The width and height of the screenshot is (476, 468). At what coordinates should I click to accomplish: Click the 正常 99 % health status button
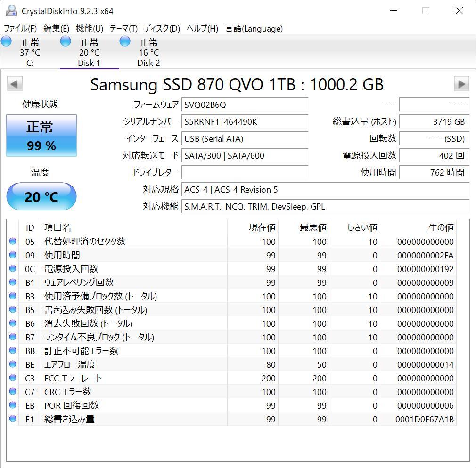[41, 136]
